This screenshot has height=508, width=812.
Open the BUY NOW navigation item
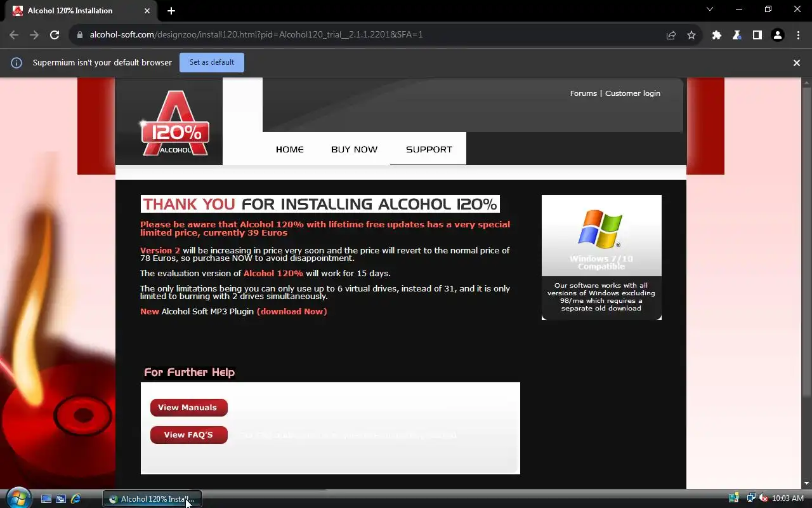click(354, 149)
